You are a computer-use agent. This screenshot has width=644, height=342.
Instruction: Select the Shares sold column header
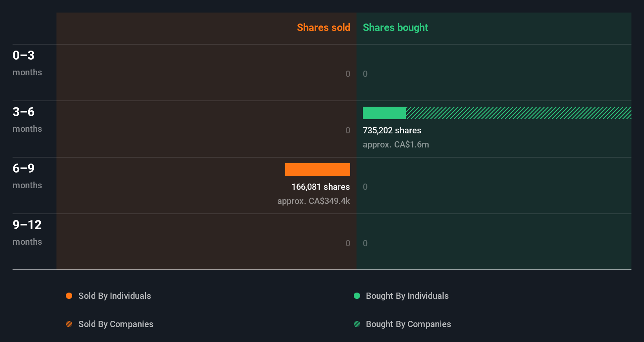point(324,27)
